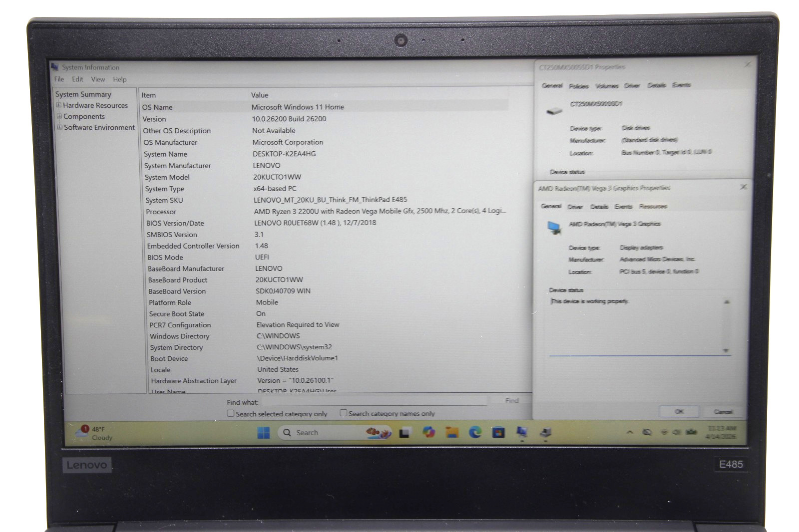Select the OS Name row

point(324,107)
